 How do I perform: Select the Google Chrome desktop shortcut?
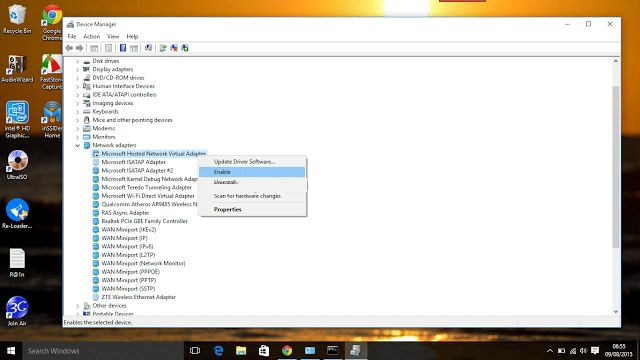(x=52, y=22)
